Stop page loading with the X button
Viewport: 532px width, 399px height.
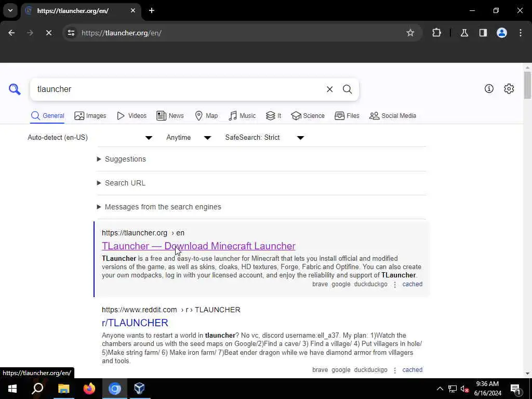(48, 33)
